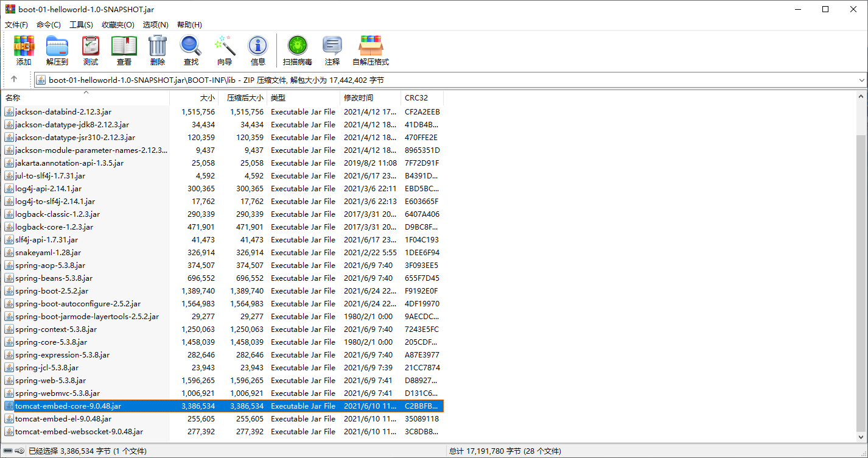Select jul-to-slf4j-1.7.31.jar file
Screen dimensions: 868x458
pos(50,175)
